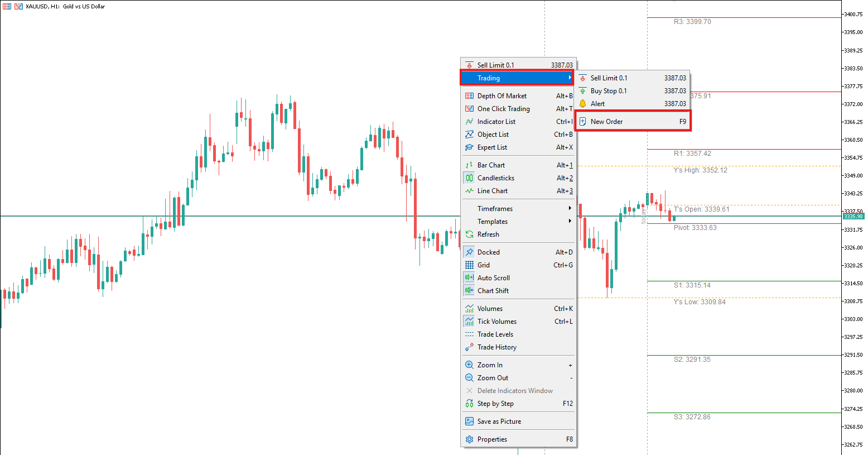
Task: Click the Object List icon
Action: pyautogui.click(x=469, y=135)
